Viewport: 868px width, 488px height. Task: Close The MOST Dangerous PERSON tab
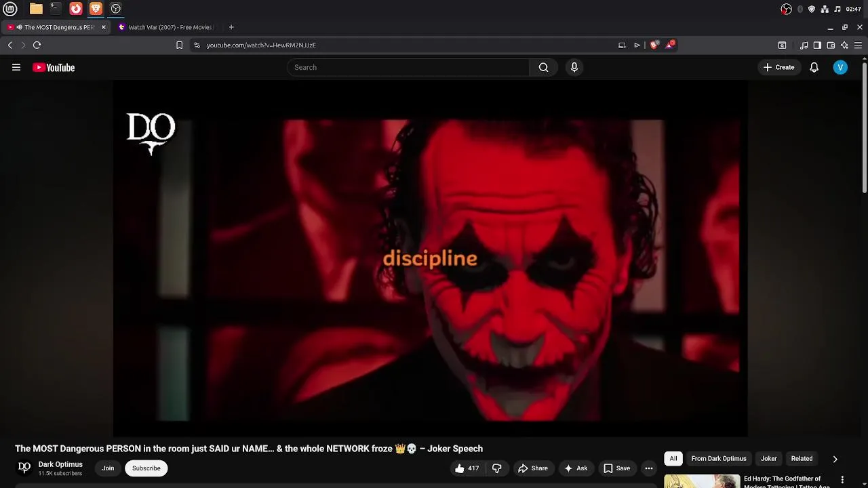[103, 27]
